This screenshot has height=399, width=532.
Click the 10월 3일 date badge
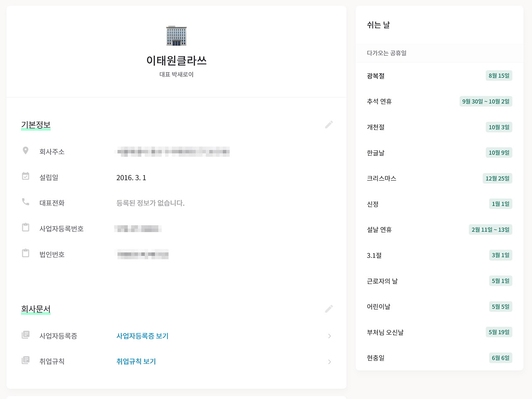pos(499,127)
